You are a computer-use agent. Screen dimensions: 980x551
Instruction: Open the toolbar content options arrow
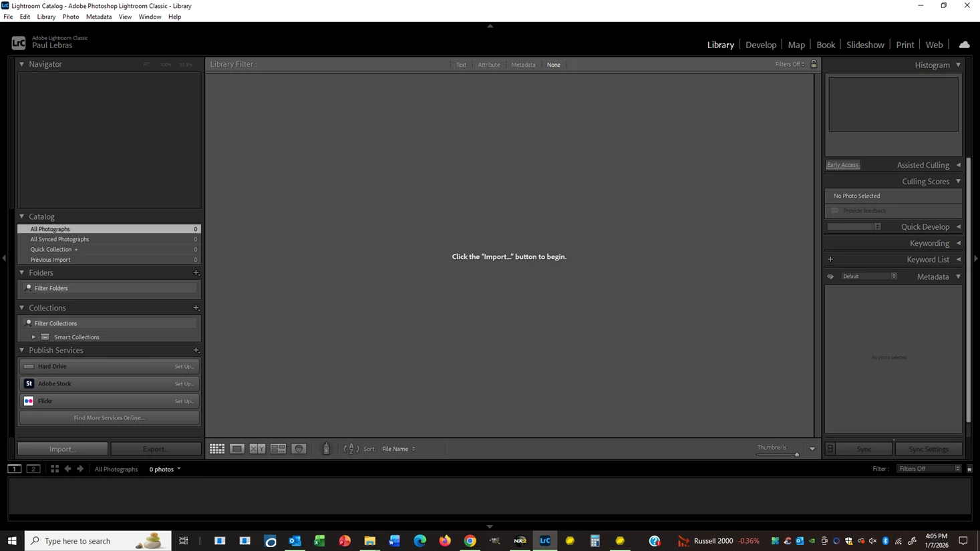tap(812, 449)
